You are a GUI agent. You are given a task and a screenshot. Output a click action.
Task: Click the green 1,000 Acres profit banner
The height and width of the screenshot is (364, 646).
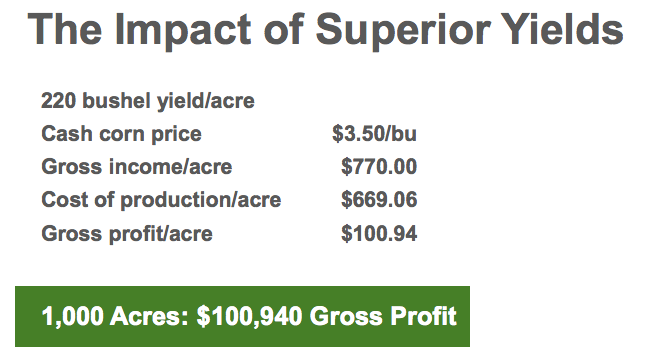click(x=242, y=316)
